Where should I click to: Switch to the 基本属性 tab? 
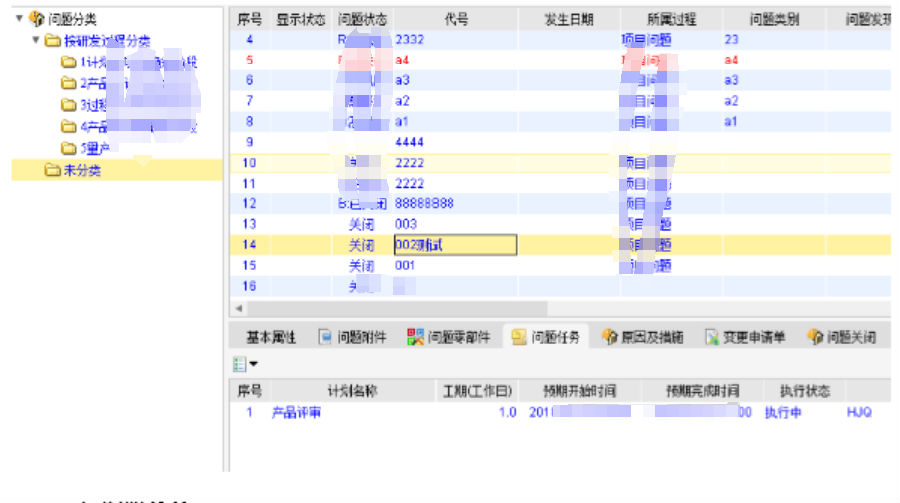click(x=272, y=338)
